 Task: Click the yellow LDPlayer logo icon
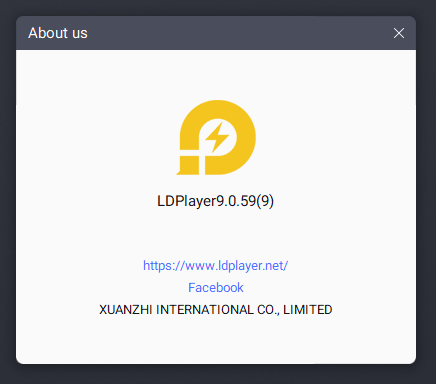216,137
